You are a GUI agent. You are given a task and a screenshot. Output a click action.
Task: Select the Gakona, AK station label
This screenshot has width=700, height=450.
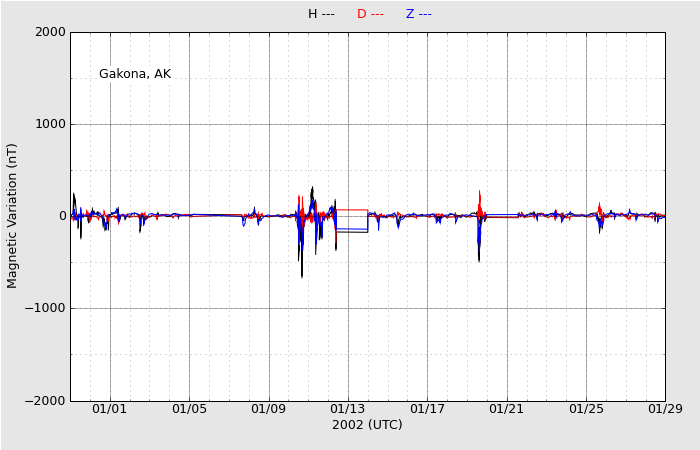[135, 74]
